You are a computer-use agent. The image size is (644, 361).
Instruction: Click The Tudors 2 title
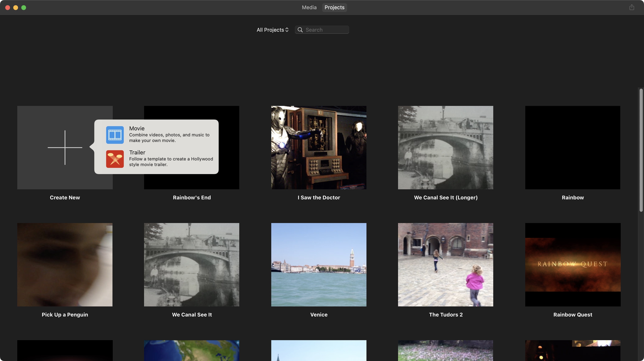[x=446, y=314]
